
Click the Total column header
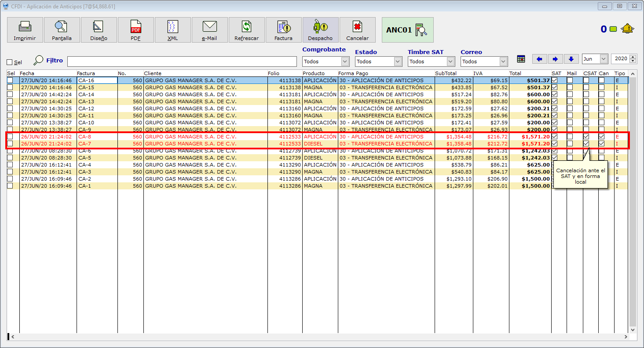[x=515, y=73]
